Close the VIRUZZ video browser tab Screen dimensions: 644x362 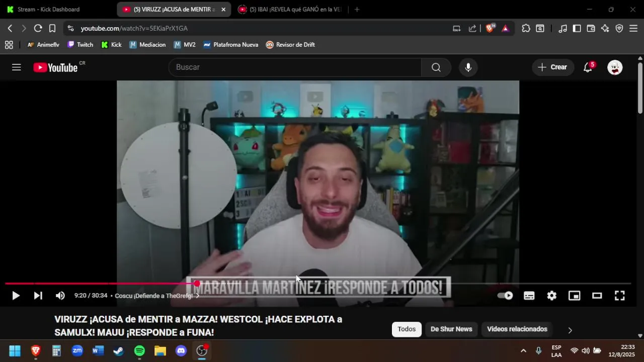pyautogui.click(x=223, y=10)
